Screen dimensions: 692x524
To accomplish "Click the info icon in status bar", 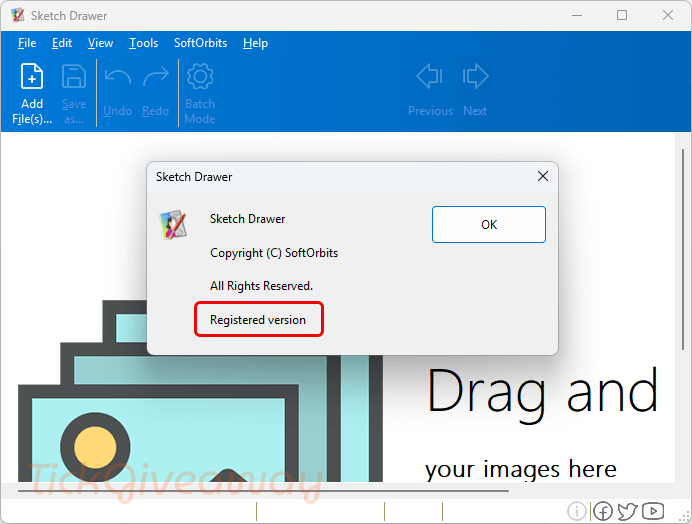I will point(576,511).
